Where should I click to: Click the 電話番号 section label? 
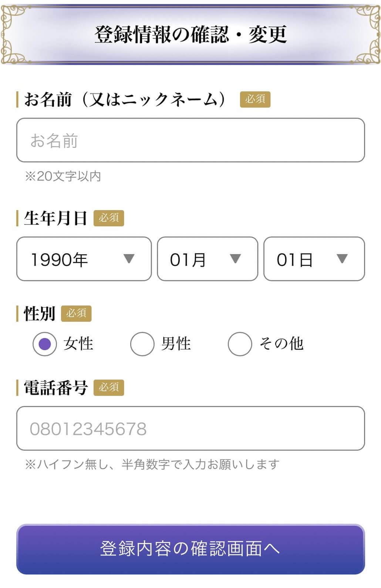coord(55,388)
